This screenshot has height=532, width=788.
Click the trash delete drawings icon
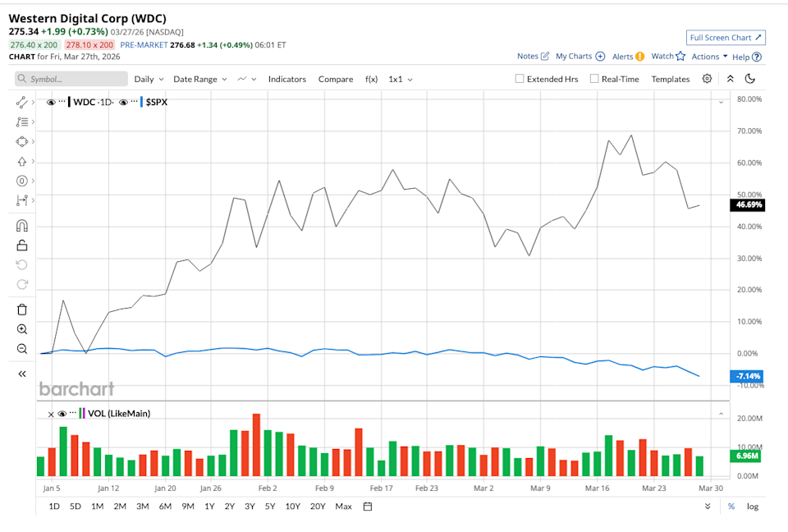(x=22, y=310)
